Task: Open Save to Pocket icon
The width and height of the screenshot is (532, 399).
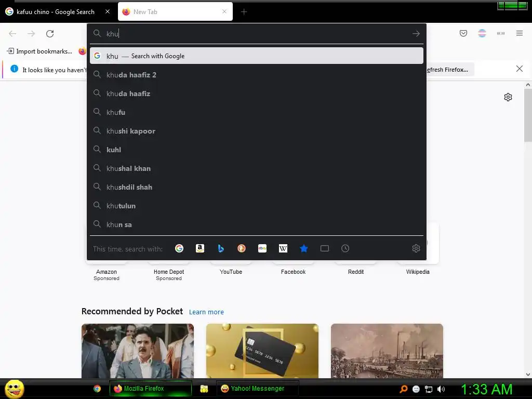Action: click(463, 33)
